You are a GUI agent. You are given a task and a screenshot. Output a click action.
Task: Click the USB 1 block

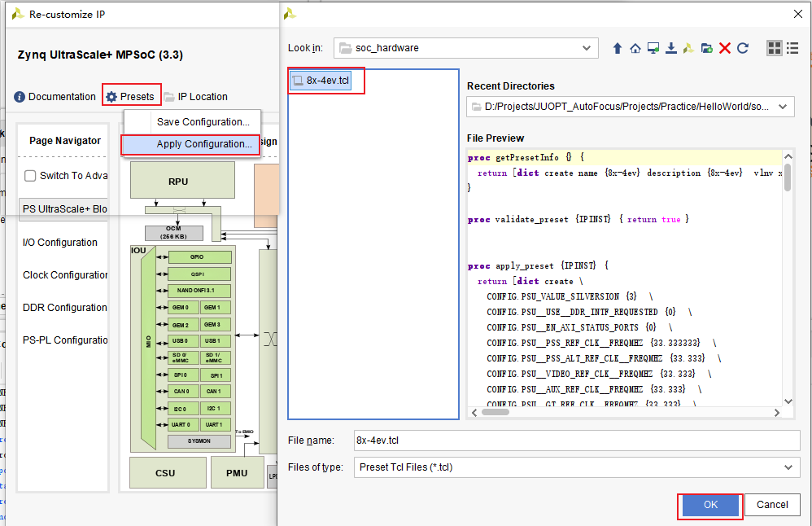coord(216,341)
